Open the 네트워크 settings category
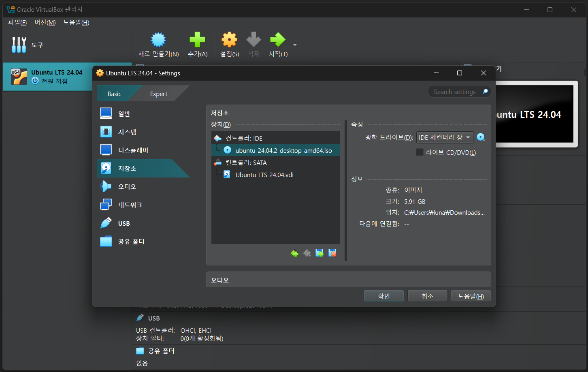Image resolution: width=588 pixels, height=372 pixels. pos(143,205)
